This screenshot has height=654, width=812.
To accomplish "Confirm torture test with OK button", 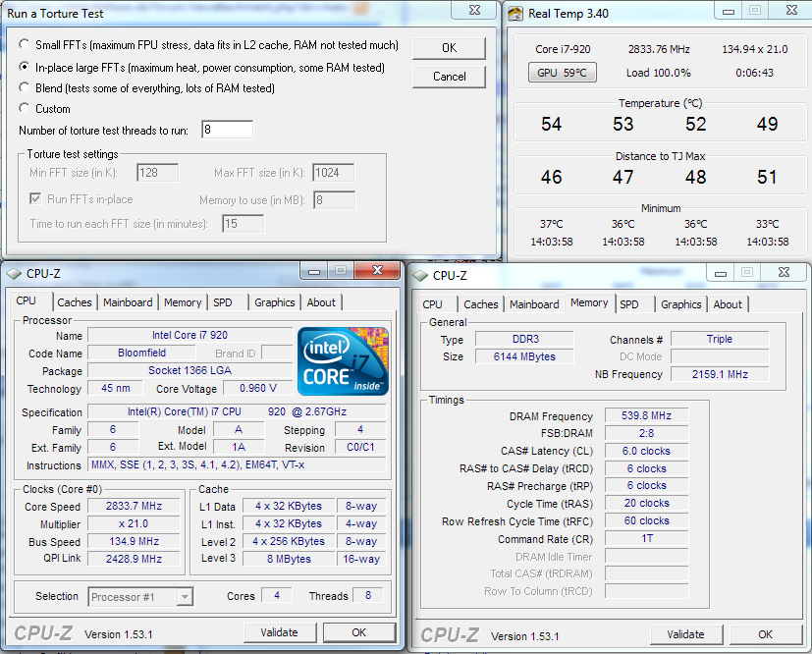I will click(x=449, y=48).
